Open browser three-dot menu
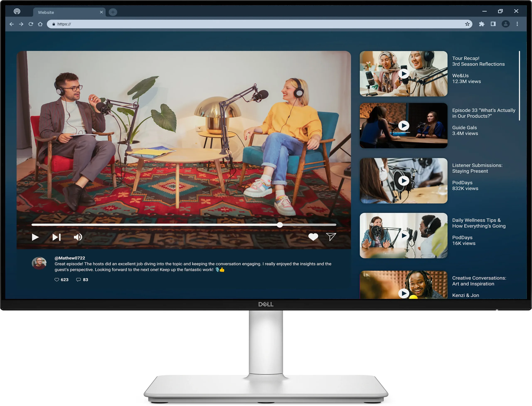Screen dimensions: 532x406 517,24
